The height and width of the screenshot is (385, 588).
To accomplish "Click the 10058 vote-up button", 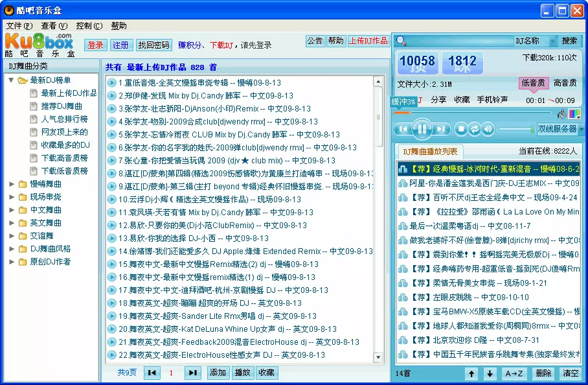I will coord(417,63).
